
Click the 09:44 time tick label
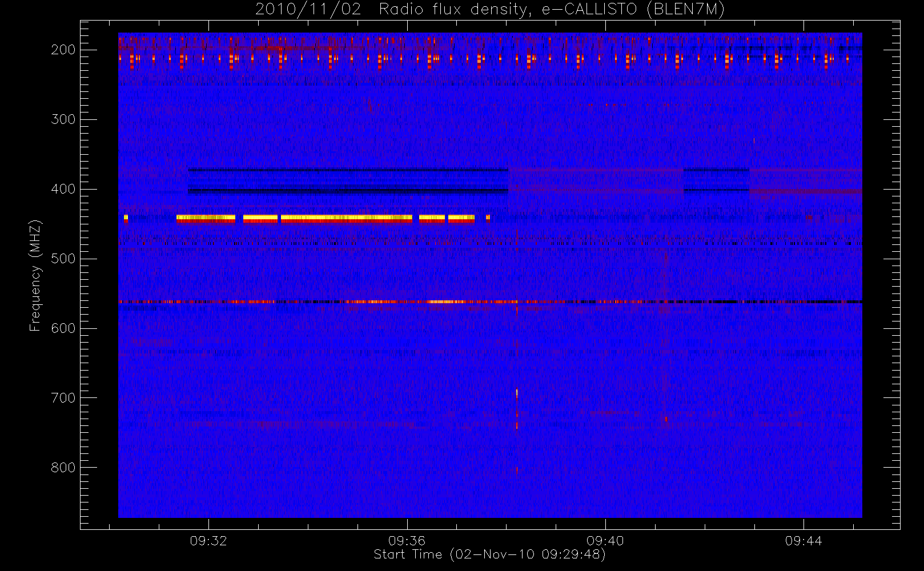coord(804,540)
